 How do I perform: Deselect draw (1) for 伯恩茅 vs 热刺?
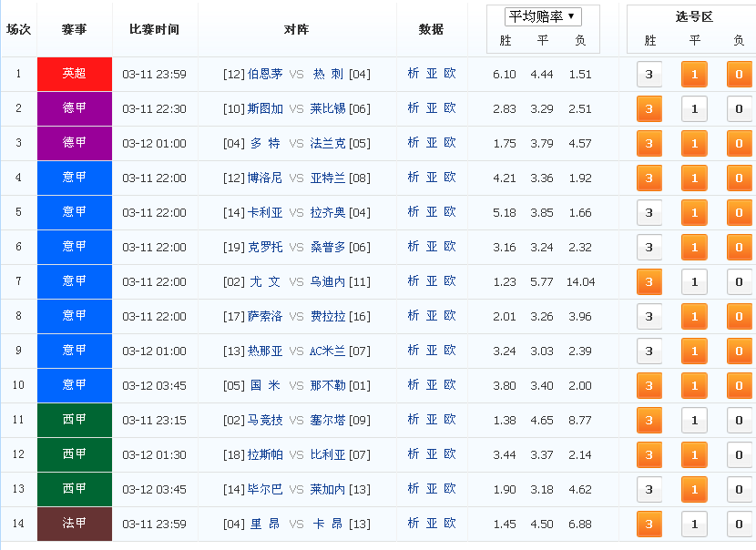click(x=694, y=75)
